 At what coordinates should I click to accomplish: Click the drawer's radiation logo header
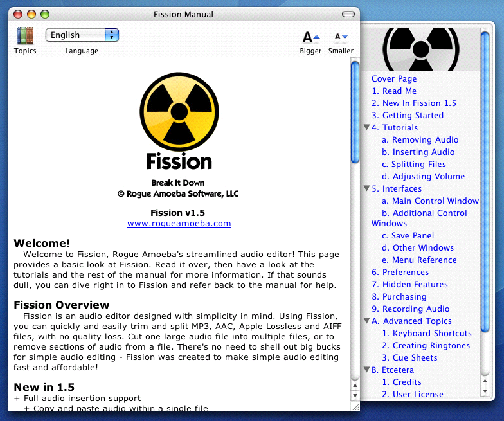420,49
